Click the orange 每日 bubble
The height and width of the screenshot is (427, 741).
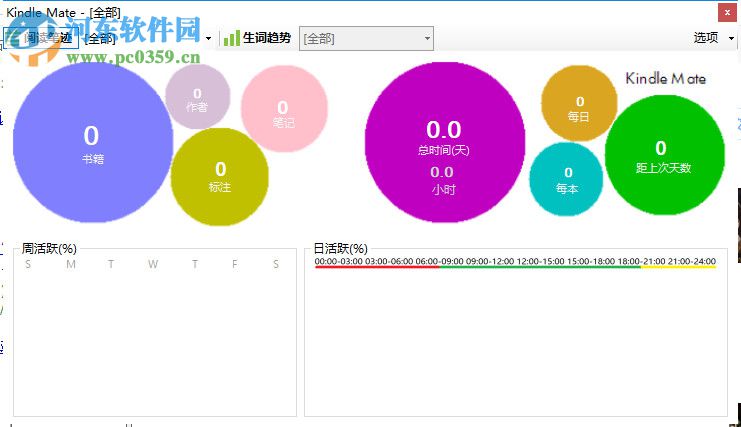579,103
